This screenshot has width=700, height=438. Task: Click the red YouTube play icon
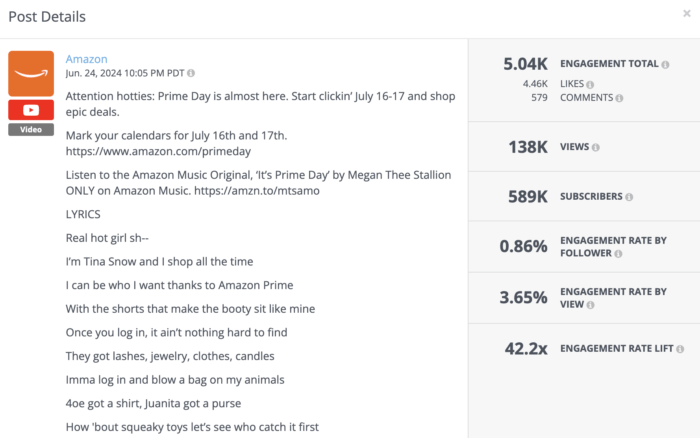click(x=31, y=110)
